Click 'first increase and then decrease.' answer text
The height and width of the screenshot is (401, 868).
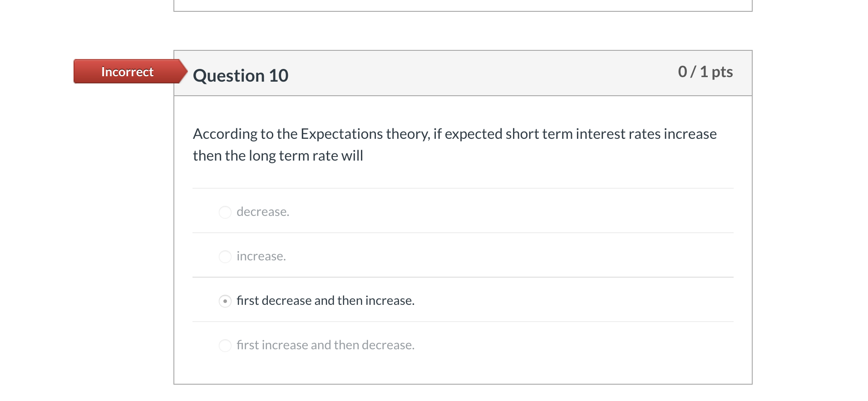325,345
